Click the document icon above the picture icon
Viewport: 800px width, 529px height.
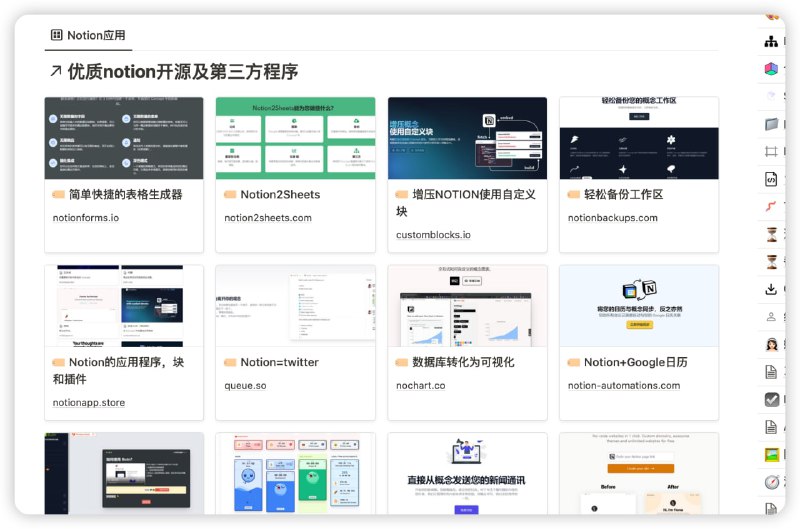pos(771,427)
